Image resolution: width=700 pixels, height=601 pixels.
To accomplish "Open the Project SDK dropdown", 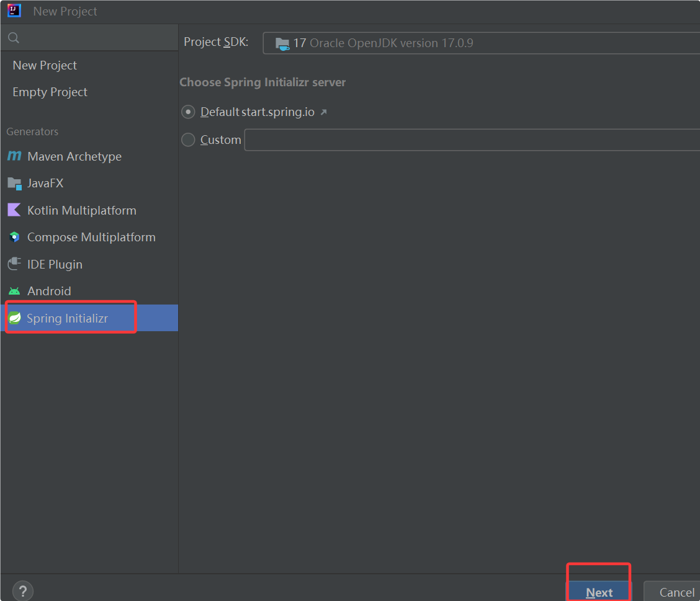I will [x=482, y=43].
